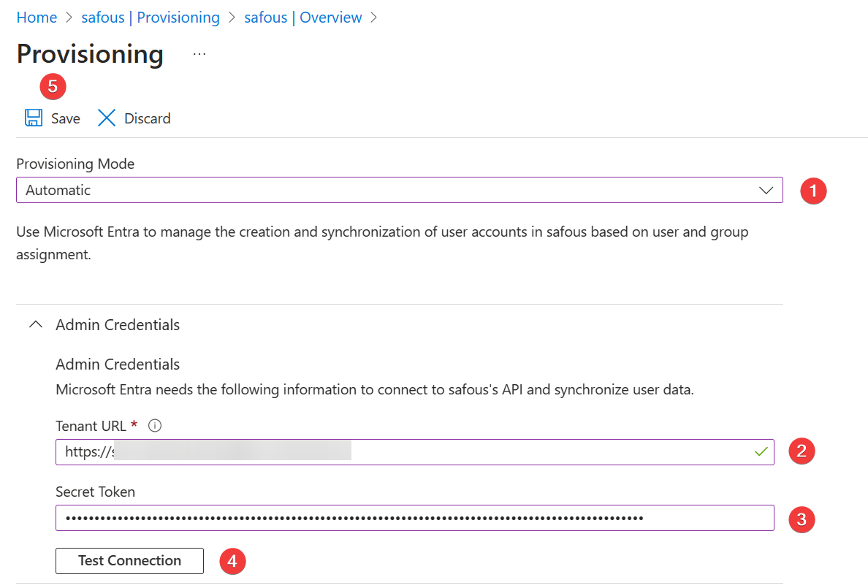Open the info tooltip beside Tenant URL

[x=154, y=424]
